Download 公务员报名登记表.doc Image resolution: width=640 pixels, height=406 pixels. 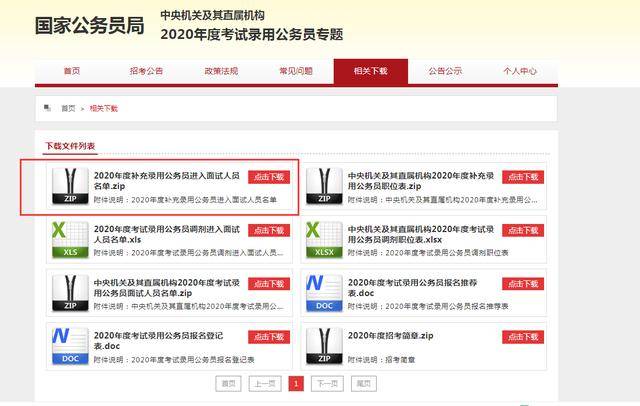[269, 337]
